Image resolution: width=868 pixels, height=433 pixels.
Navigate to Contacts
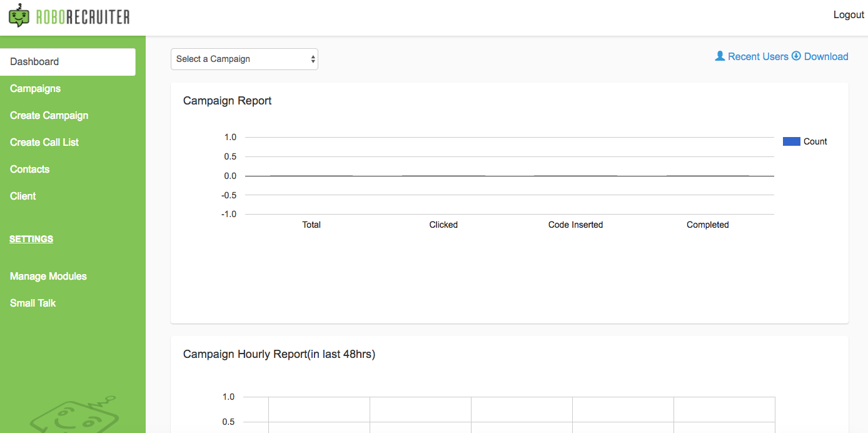pos(30,170)
